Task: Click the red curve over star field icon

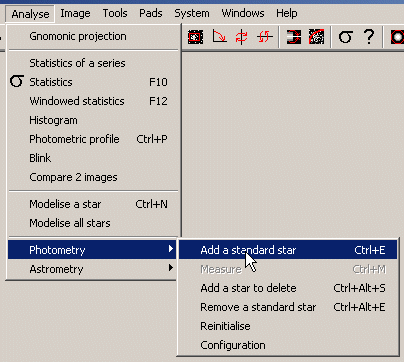Action: pos(316,37)
